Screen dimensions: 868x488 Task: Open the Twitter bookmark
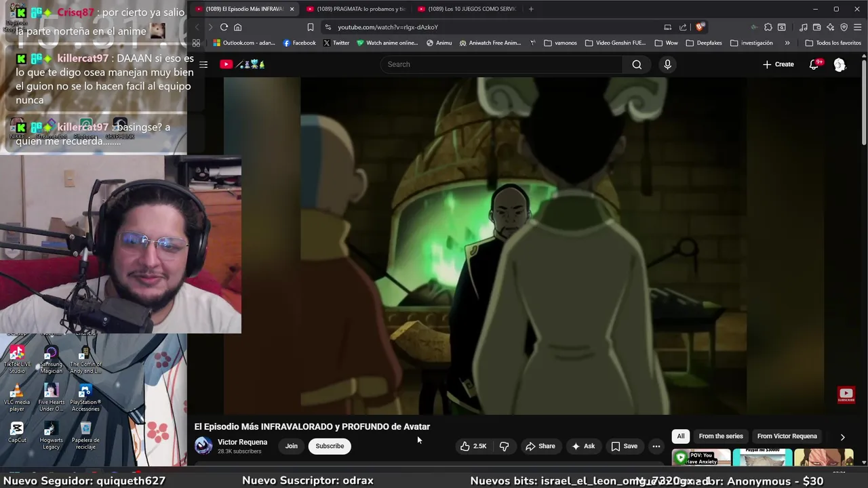(336, 43)
